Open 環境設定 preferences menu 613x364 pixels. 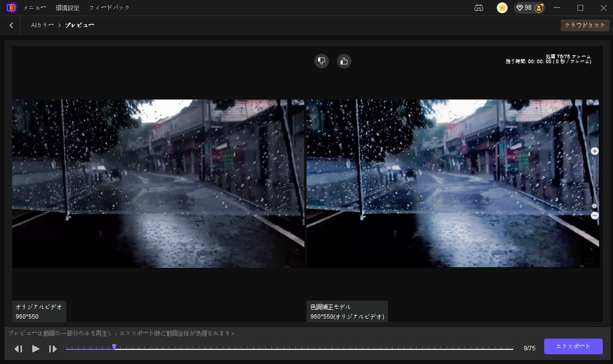coord(67,8)
